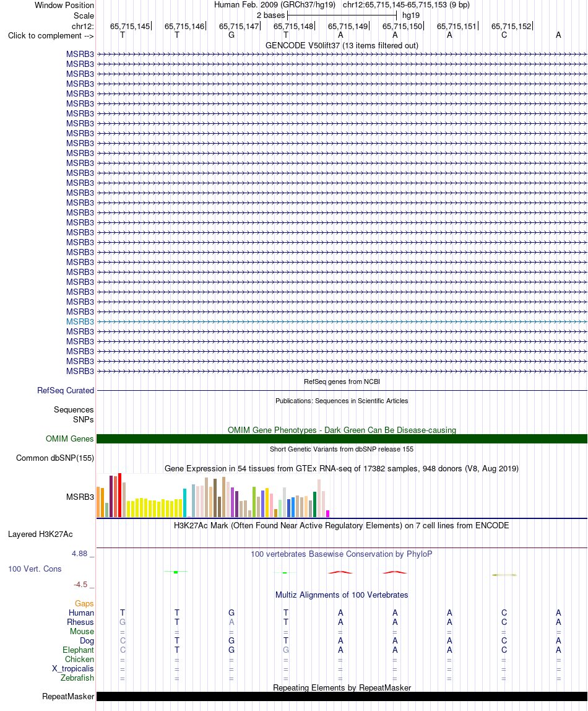
Task: Click the grey A in the Rhesus row
Action: pyautogui.click(x=231, y=622)
